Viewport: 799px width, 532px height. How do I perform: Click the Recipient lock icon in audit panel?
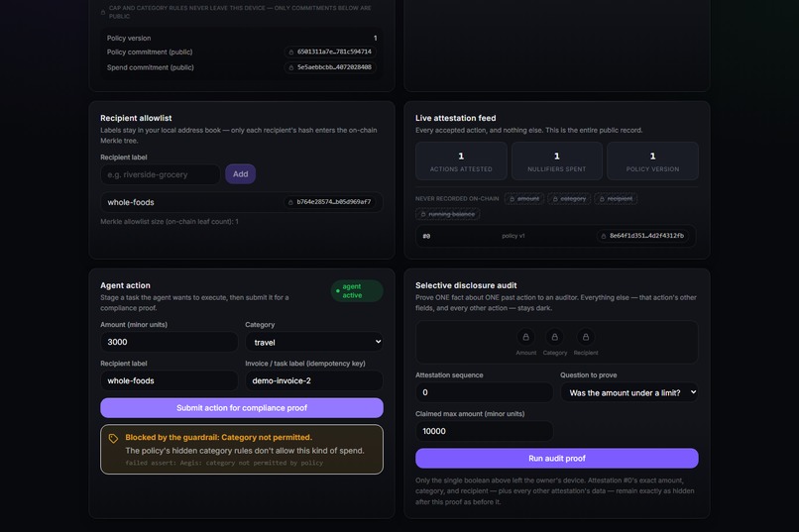click(586, 337)
